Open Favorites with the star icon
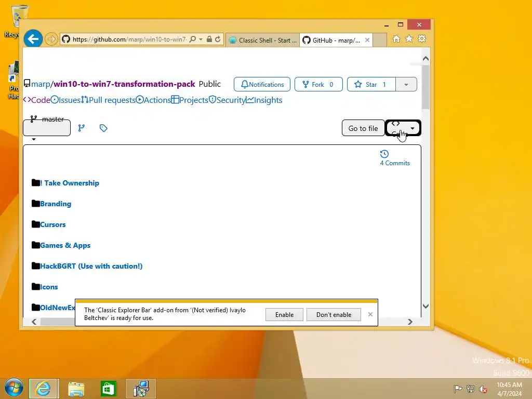532x399 pixels. 409,39
